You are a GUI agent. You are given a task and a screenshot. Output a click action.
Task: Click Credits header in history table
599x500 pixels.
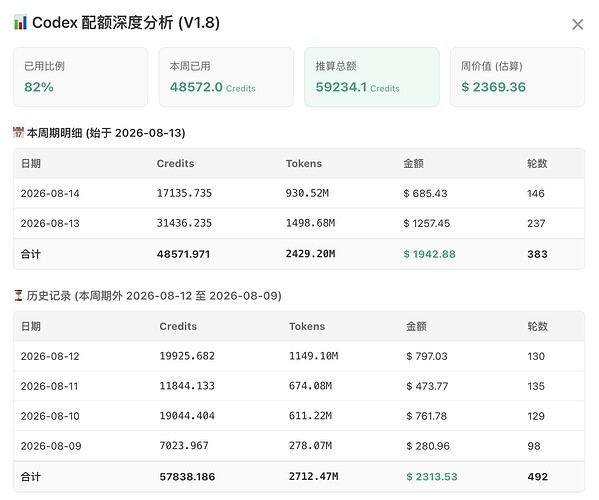[x=178, y=326]
